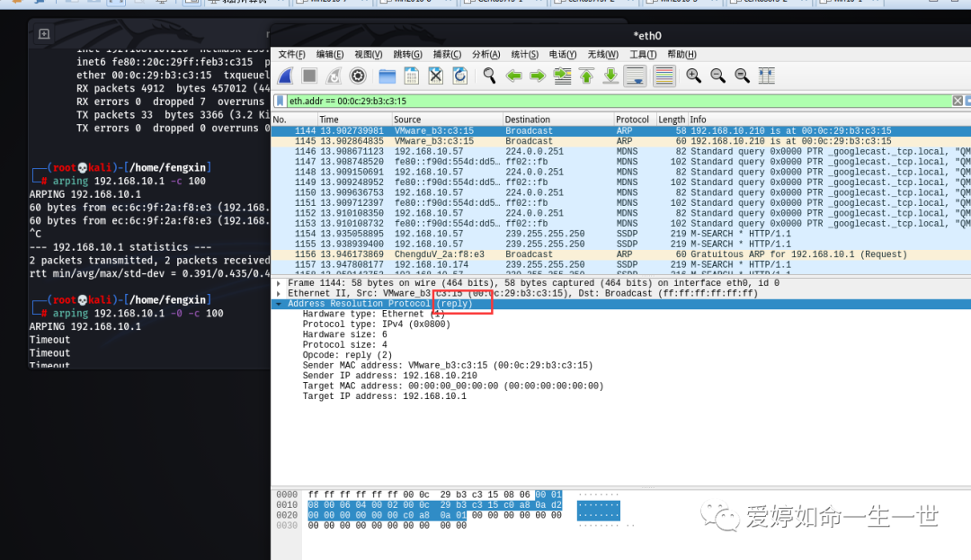Collapse the Address Resolution Protocol section
Viewport: 971px width, 560px height.
click(280, 305)
